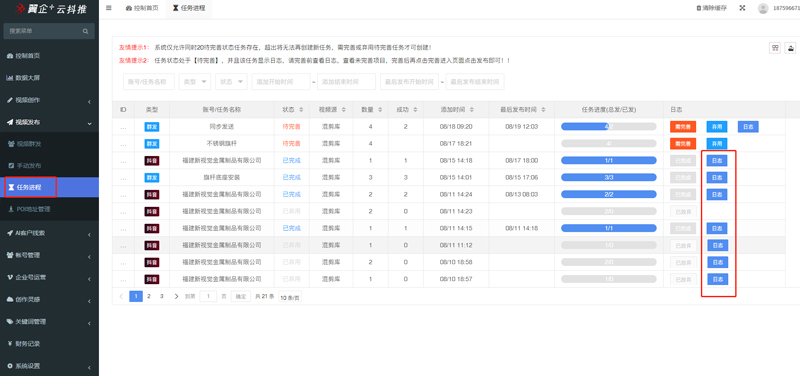Click the yen icon for 财务记录
This screenshot has width=800, height=376.
pyautogui.click(x=10, y=343)
